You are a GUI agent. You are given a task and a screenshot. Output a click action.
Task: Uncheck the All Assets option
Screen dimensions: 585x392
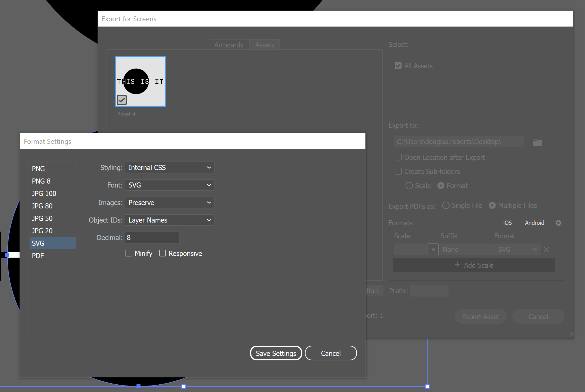(398, 66)
